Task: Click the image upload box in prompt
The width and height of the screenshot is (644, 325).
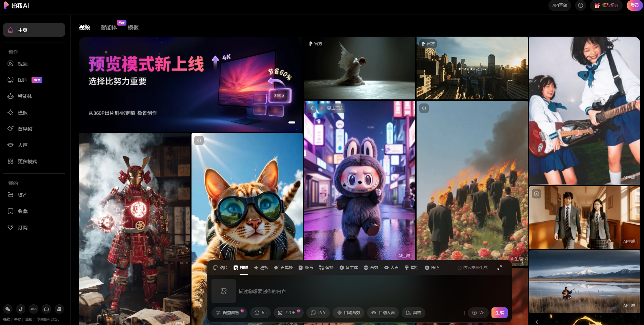Action: (224, 291)
